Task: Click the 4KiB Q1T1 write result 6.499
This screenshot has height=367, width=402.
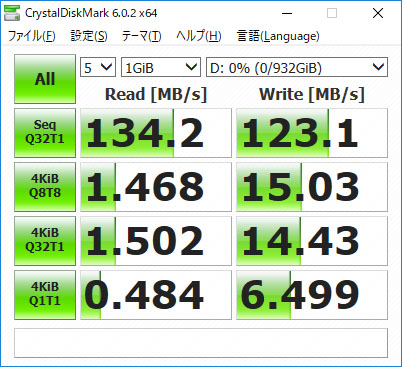Action: [312, 295]
